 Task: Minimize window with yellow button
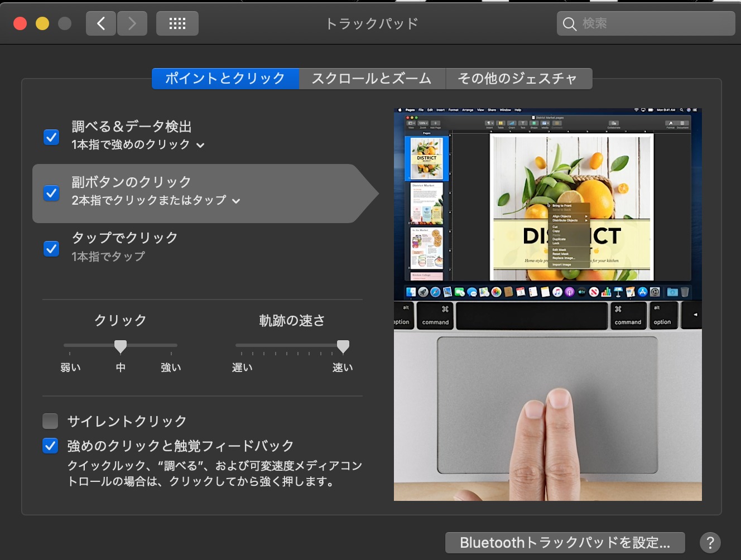coord(42,23)
